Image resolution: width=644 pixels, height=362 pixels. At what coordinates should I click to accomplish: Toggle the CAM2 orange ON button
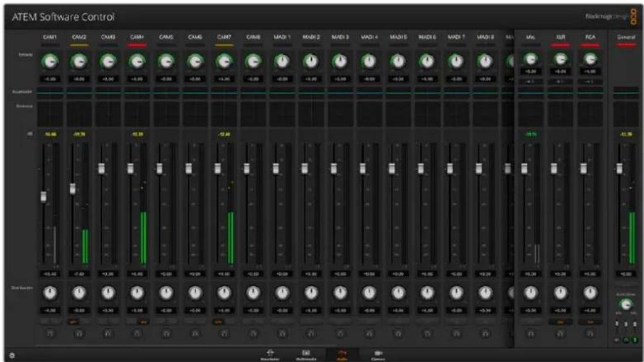point(73,322)
